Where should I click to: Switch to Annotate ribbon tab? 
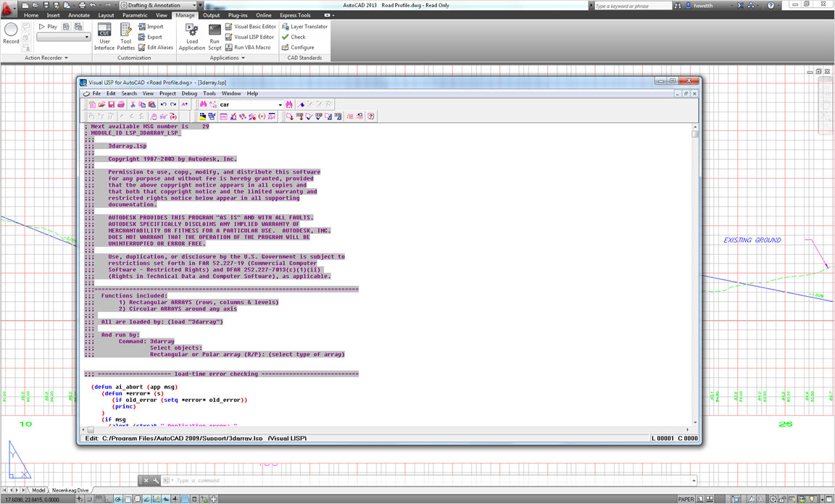tap(79, 15)
